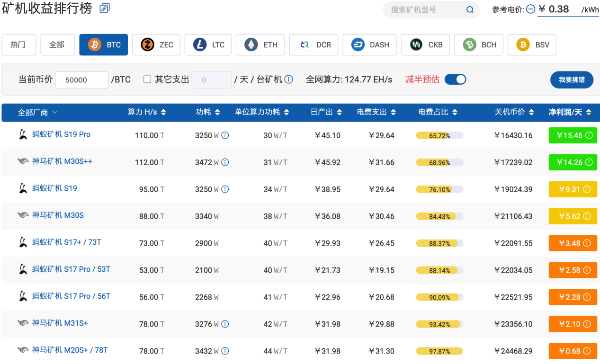Click the info icon beside 3250 W for S19 Pro
This screenshot has width=600, height=364.
(x=225, y=135)
